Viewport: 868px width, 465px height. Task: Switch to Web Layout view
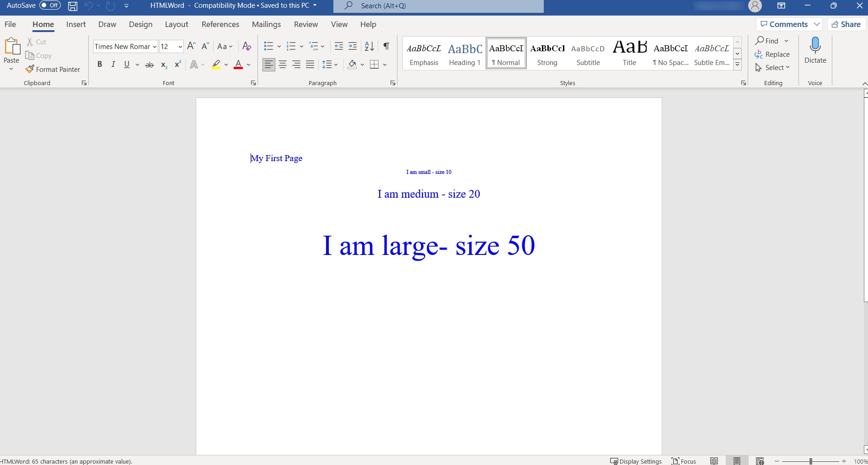[760, 461]
